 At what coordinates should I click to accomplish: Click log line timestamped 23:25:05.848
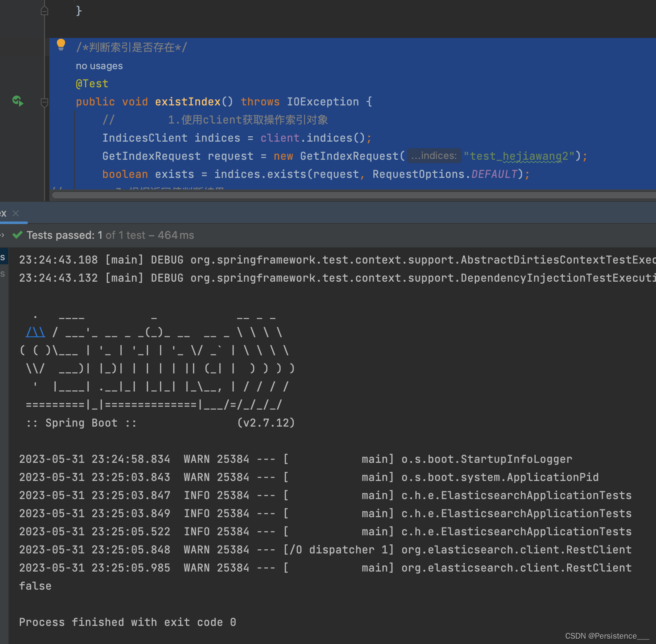coord(325,550)
